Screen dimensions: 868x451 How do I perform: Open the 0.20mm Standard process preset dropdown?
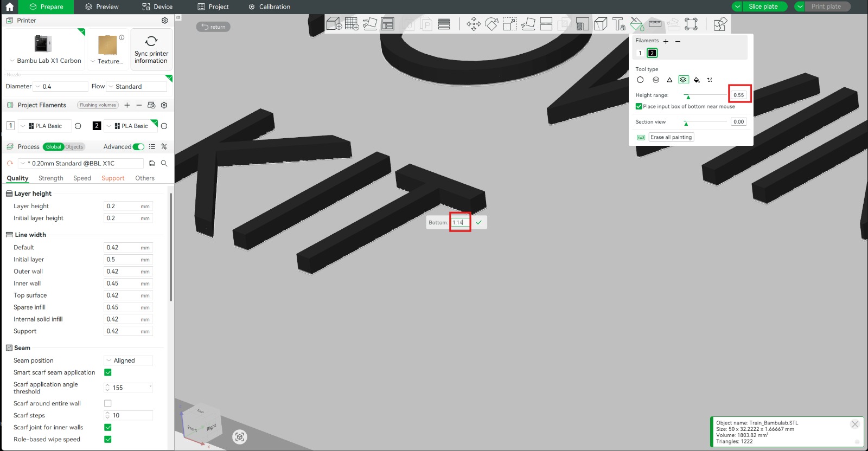[x=81, y=163]
